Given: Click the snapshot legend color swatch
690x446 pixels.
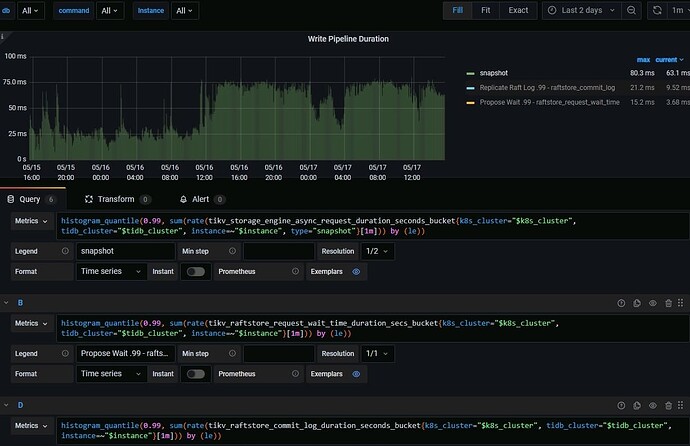Looking at the screenshot, I should coord(470,73).
